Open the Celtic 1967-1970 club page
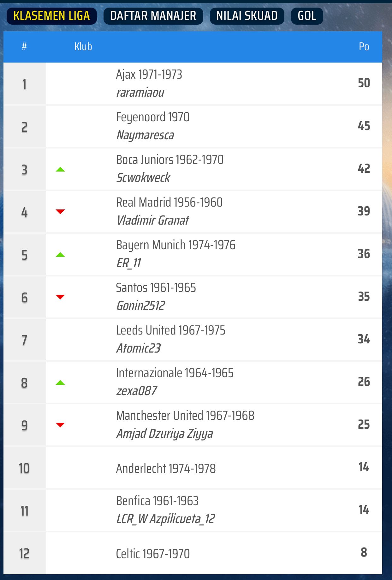The height and width of the screenshot is (580, 392). pyautogui.click(x=153, y=554)
